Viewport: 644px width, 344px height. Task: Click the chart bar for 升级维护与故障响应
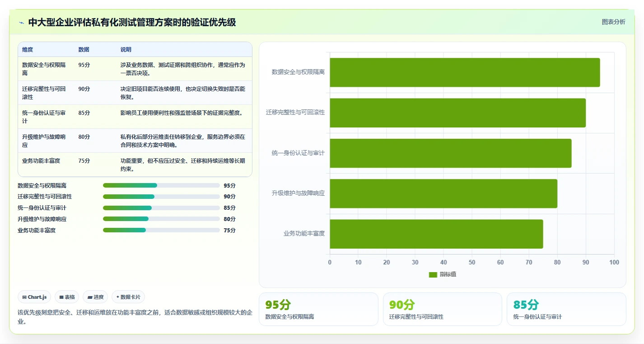click(443, 193)
